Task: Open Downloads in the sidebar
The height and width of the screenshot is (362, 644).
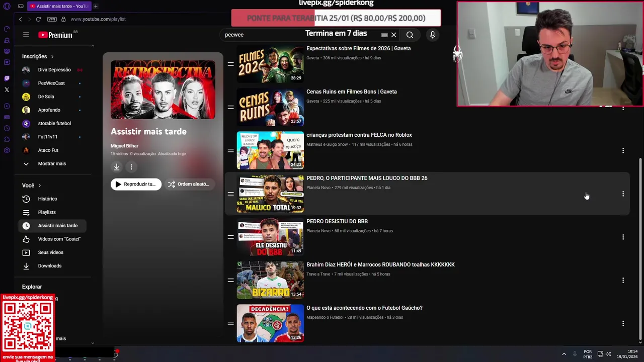Action: point(53,265)
